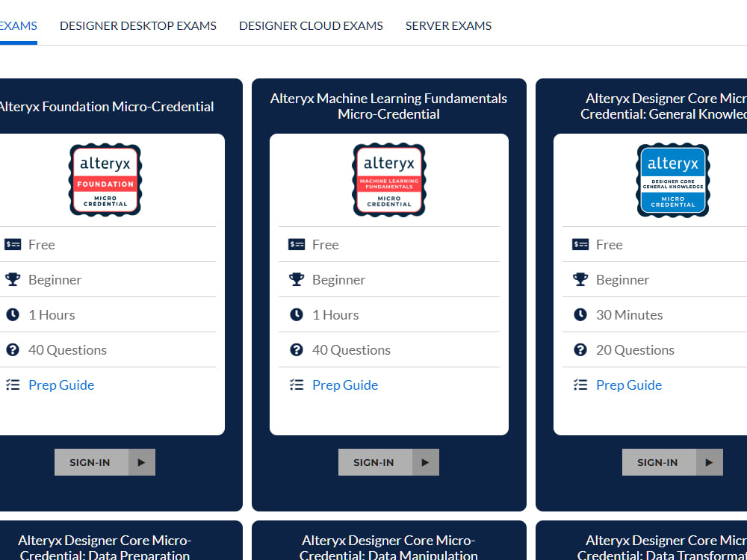Click SIGN-IN on the Foundation Micro-Credential card
747x560 pixels.
[x=91, y=462]
